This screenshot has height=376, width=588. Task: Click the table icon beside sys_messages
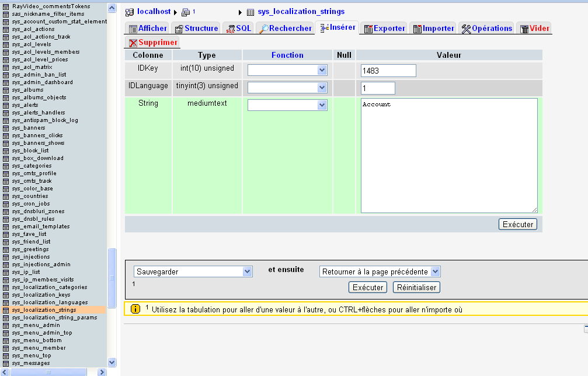(x=6, y=363)
